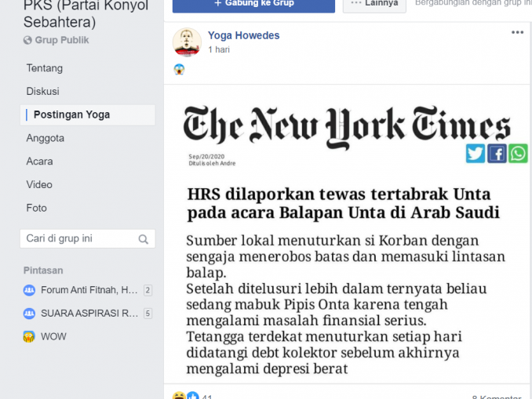
Task: Open the Anggota members list
Action: (46, 138)
